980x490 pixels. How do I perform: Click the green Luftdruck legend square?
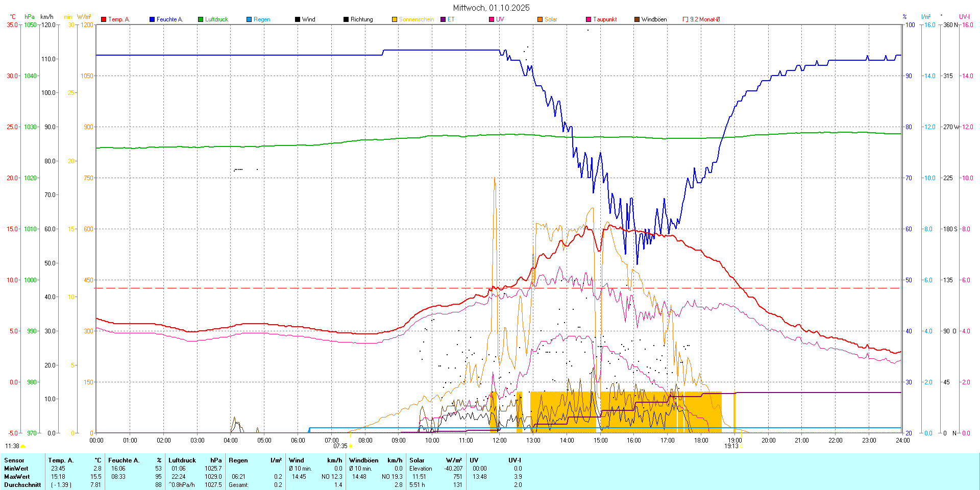click(x=201, y=19)
